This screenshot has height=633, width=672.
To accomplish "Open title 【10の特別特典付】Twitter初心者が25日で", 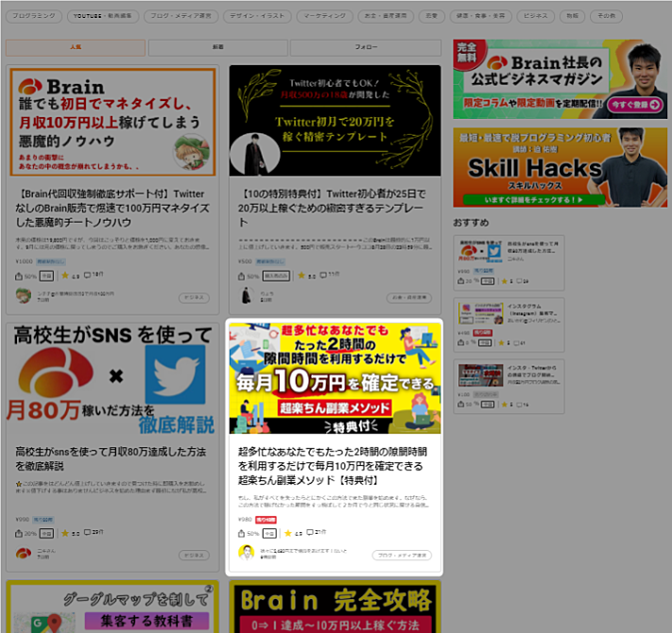I will (332, 208).
